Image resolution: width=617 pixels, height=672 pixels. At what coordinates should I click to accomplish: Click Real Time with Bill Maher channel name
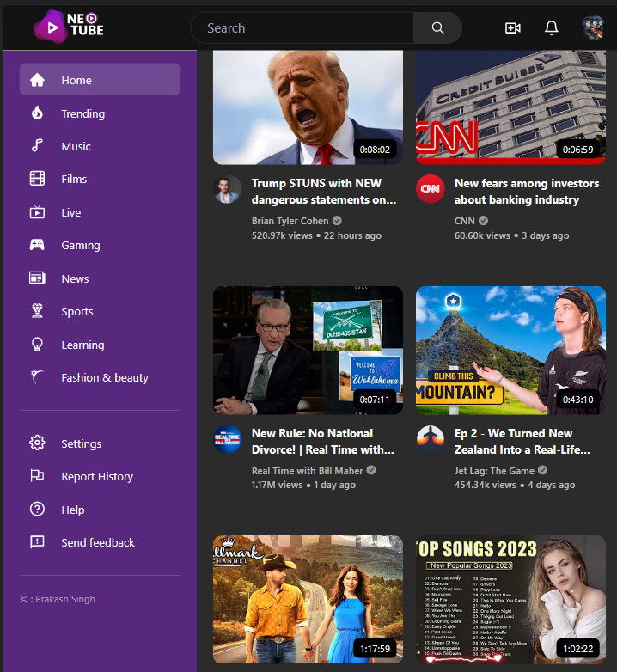coord(308,471)
